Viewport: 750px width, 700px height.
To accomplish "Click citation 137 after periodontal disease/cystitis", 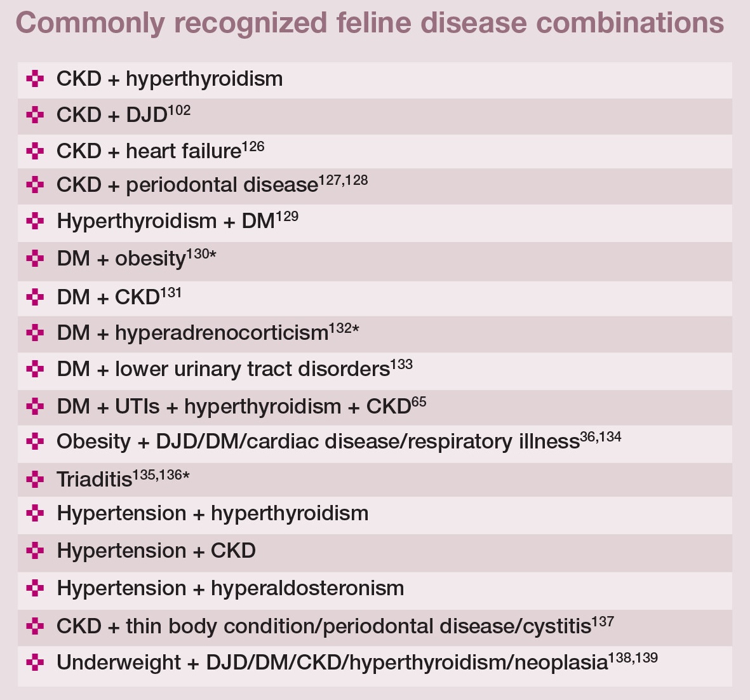I will (603, 621).
